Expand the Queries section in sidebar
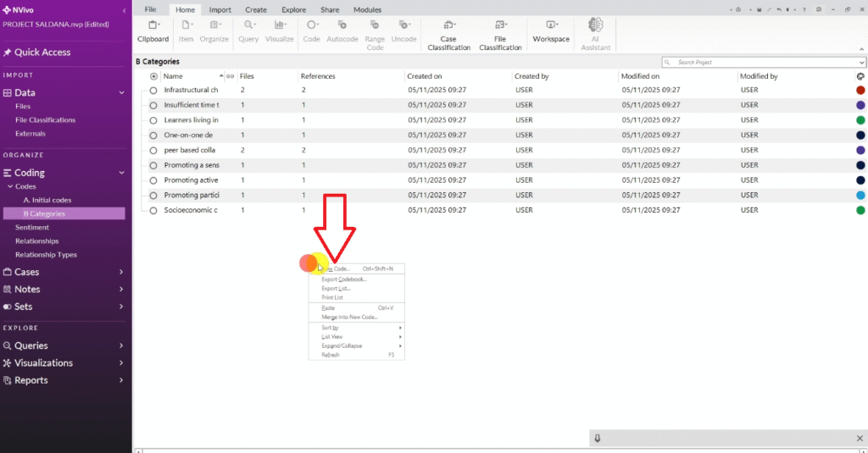 click(x=121, y=345)
